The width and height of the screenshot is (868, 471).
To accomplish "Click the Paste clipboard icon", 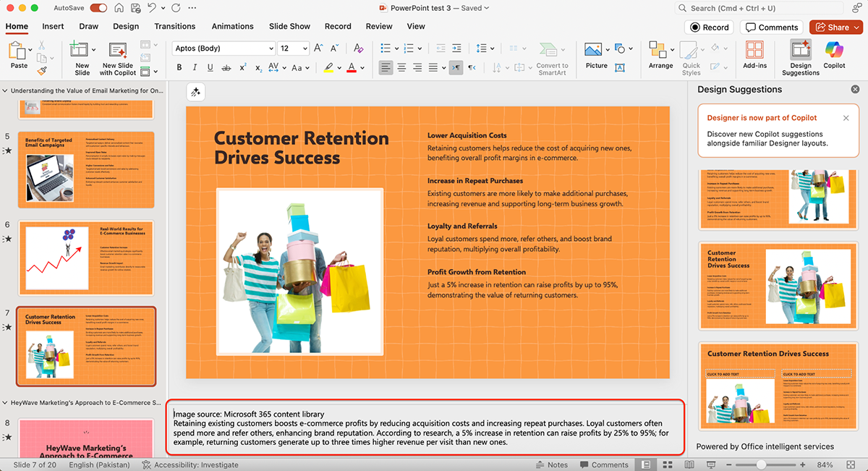I will [17, 51].
